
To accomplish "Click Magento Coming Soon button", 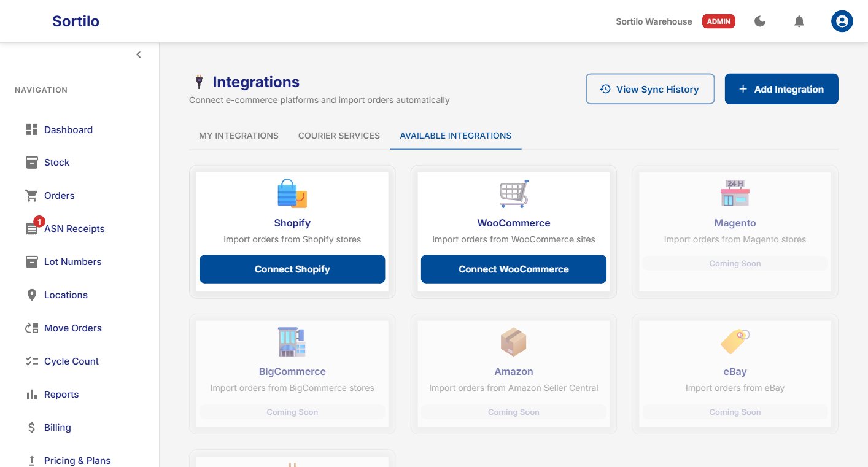I will [735, 264].
